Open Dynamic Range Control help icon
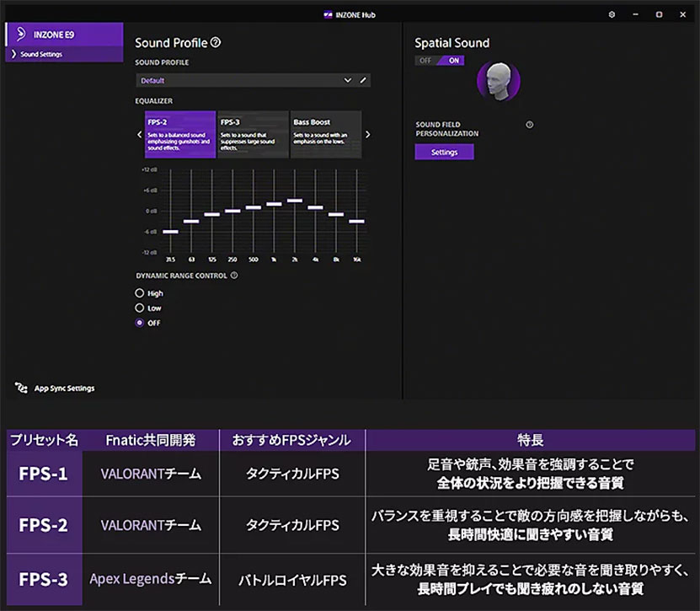700x611 pixels. point(234,276)
